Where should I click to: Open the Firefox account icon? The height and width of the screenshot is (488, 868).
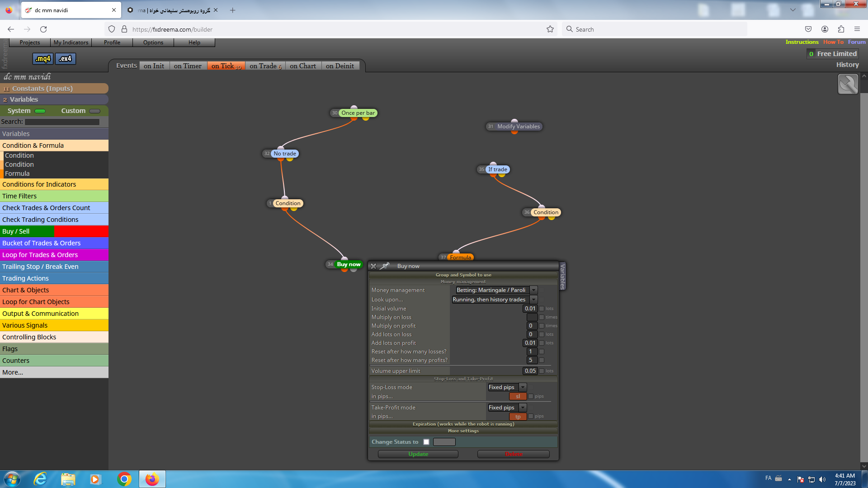click(x=825, y=29)
